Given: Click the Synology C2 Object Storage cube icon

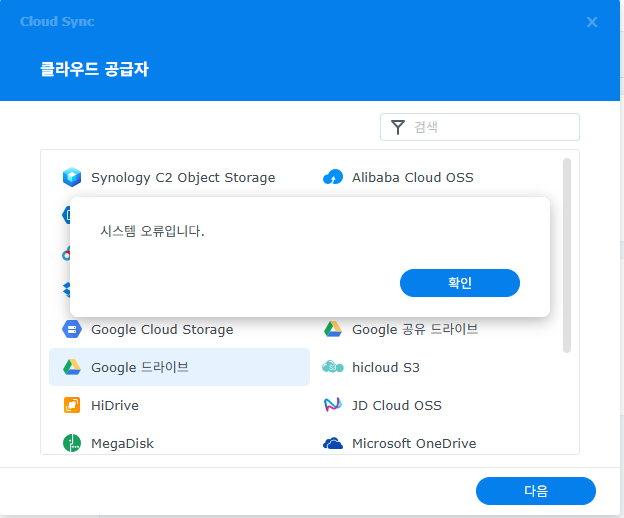Looking at the screenshot, I should [x=72, y=177].
